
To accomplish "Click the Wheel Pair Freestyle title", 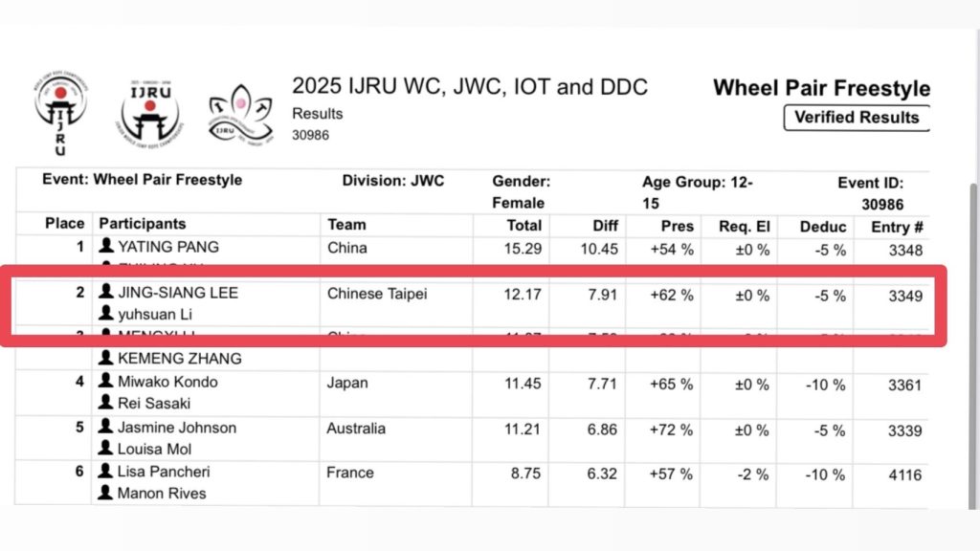I will [x=821, y=89].
